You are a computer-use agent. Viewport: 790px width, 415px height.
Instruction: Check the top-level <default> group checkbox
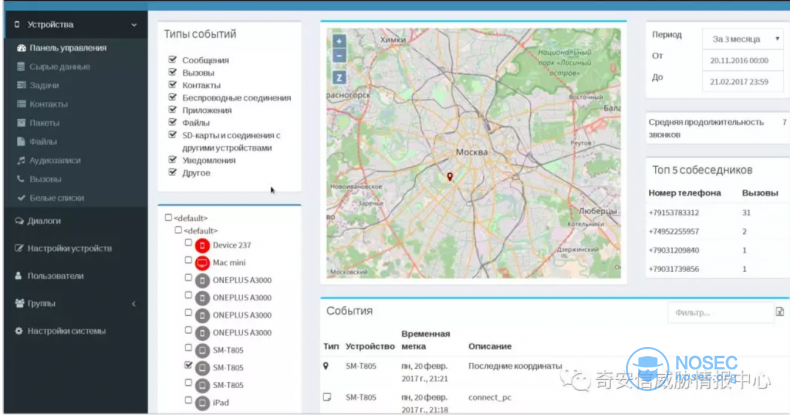point(168,218)
